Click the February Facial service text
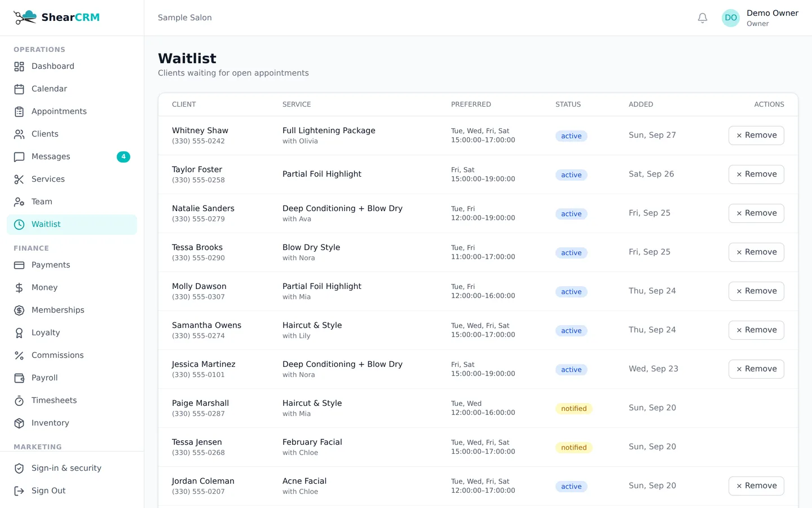 pos(312,442)
